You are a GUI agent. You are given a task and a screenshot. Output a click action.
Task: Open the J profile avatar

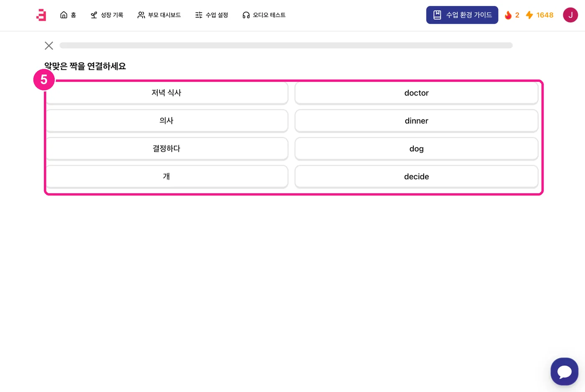point(570,15)
